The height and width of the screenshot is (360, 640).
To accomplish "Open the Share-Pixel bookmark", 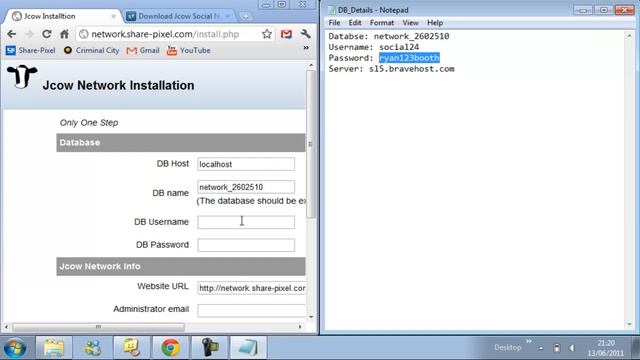I will [x=31, y=51].
